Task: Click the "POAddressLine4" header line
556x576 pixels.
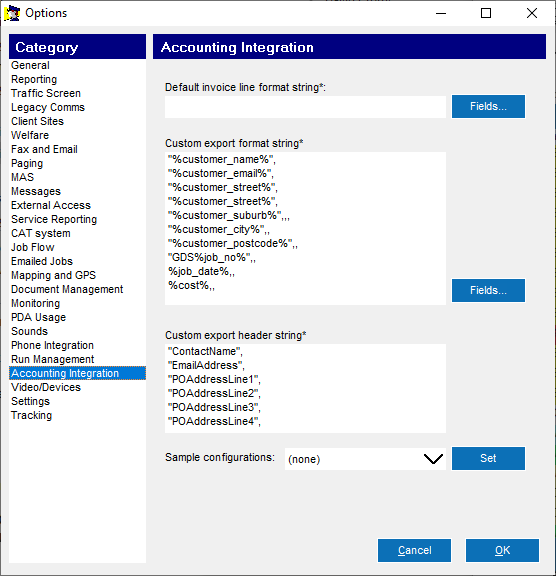Action: tap(214, 421)
